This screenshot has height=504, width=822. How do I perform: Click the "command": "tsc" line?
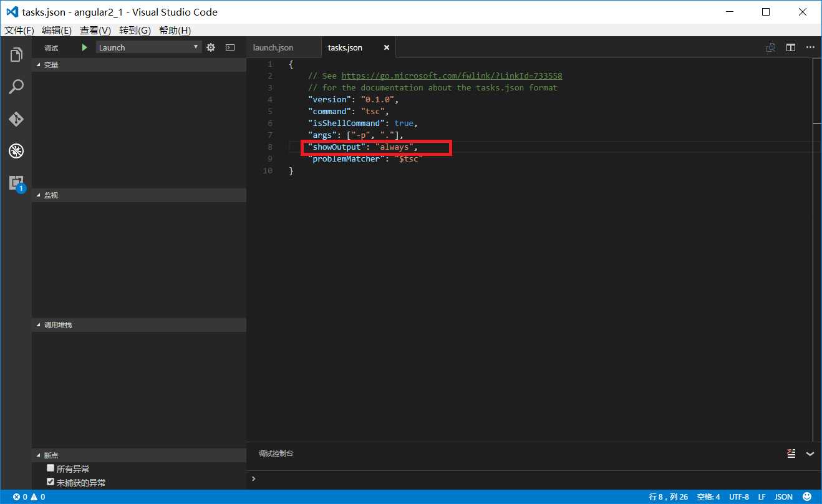point(348,111)
